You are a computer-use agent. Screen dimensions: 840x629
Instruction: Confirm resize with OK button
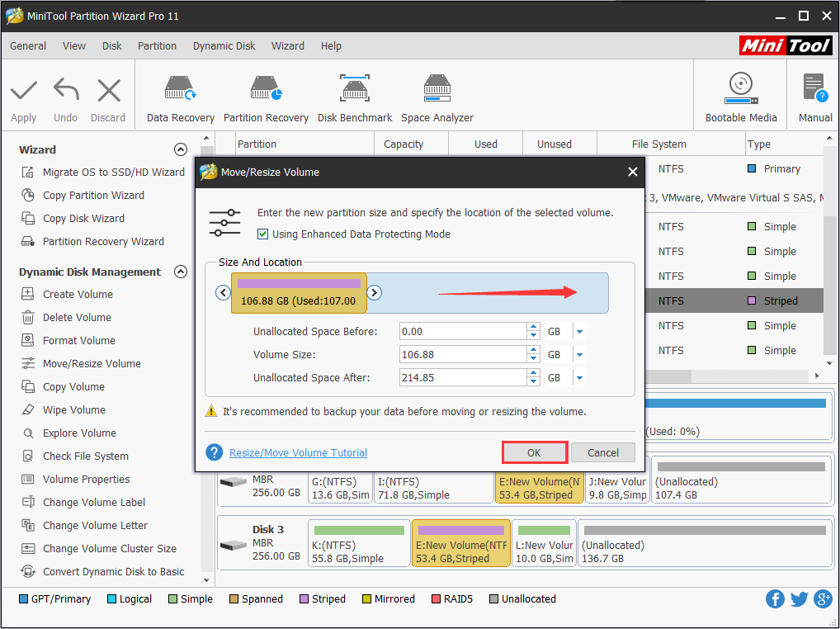point(535,452)
